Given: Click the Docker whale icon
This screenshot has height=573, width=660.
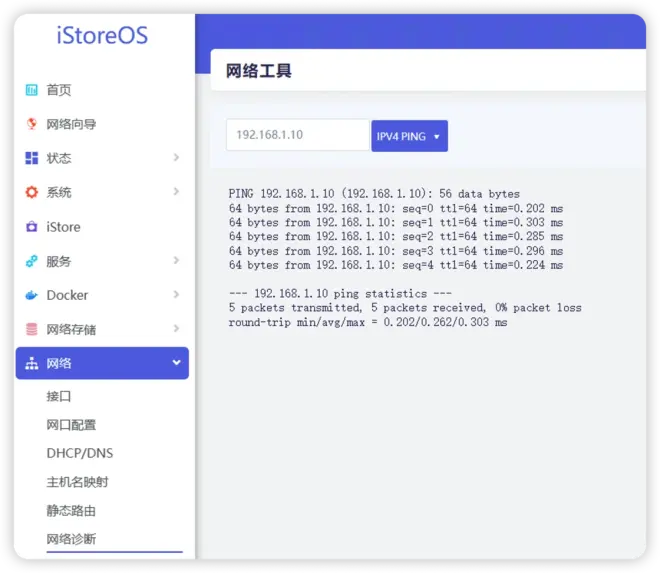Looking at the screenshot, I should (x=32, y=295).
